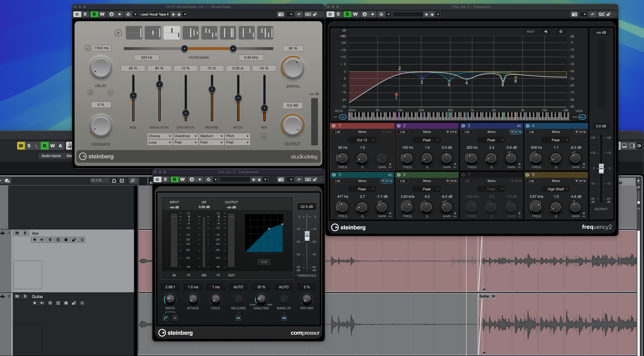Open the Chorus modulation type dropdown
This screenshot has height=356, width=644.
[x=159, y=136]
